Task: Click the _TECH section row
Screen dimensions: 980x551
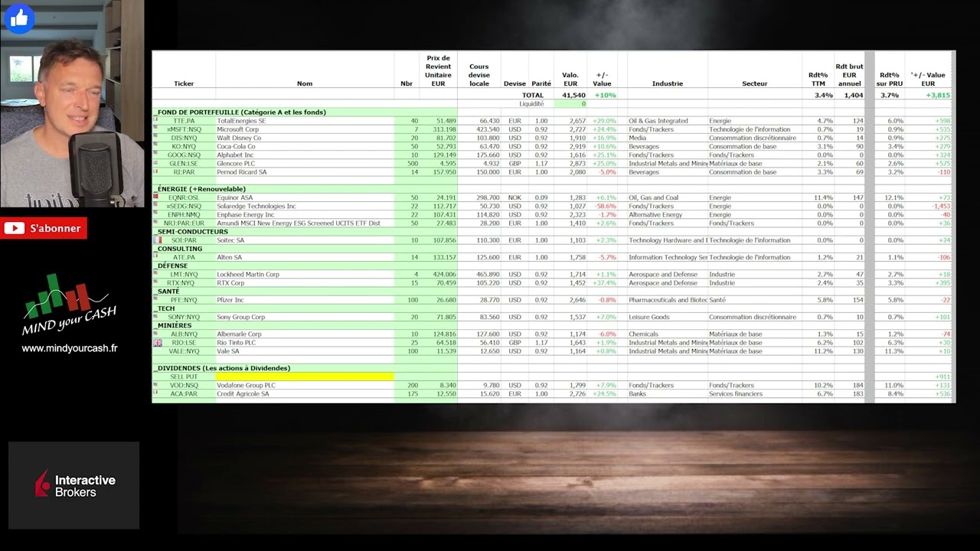Action: [x=305, y=308]
